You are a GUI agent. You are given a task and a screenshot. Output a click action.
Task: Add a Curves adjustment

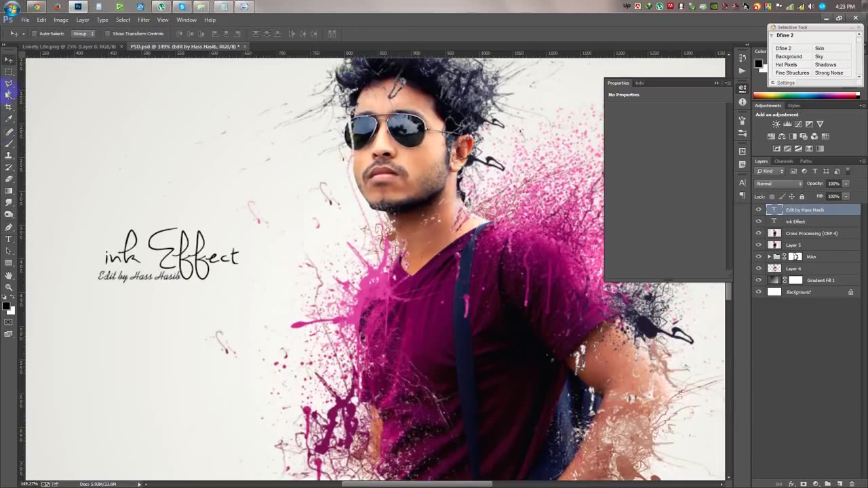tap(798, 124)
